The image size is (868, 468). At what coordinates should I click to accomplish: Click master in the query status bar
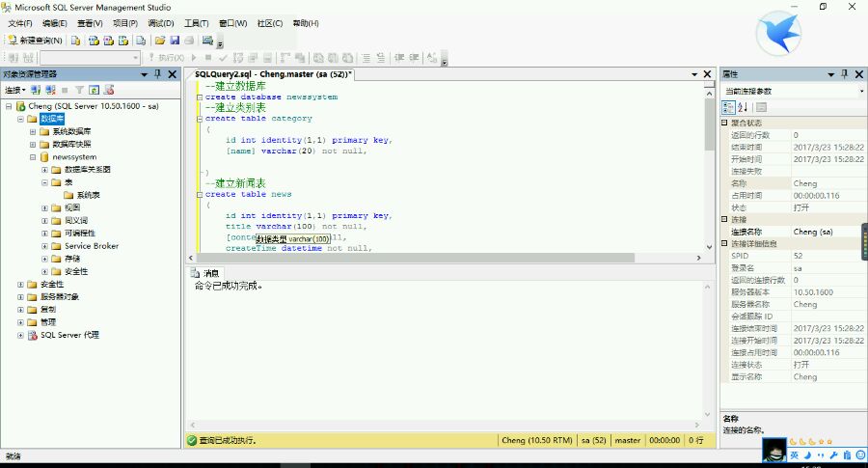pos(627,440)
